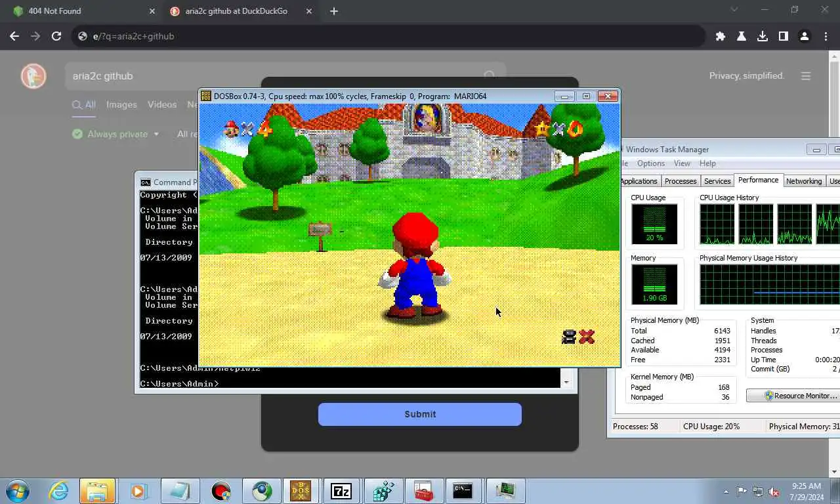Click the 'Processes: 58' status text
The width and height of the screenshot is (840, 504).
click(x=635, y=427)
